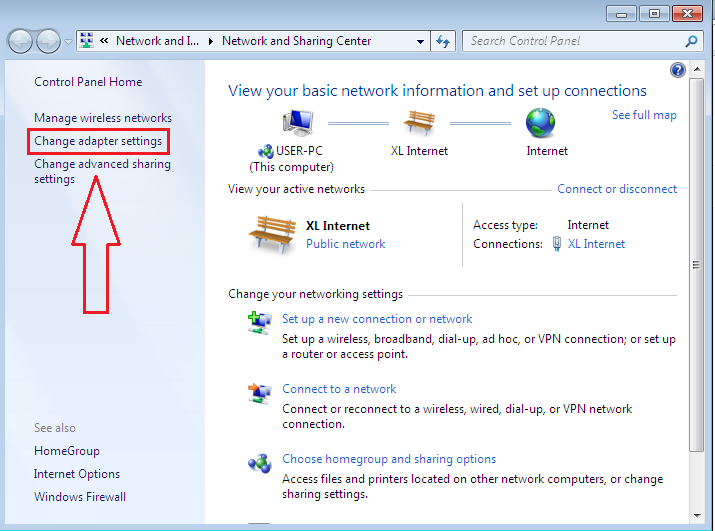Open Internet Options under See also
This screenshot has width=715, height=531.
pyautogui.click(x=77, y=474)
